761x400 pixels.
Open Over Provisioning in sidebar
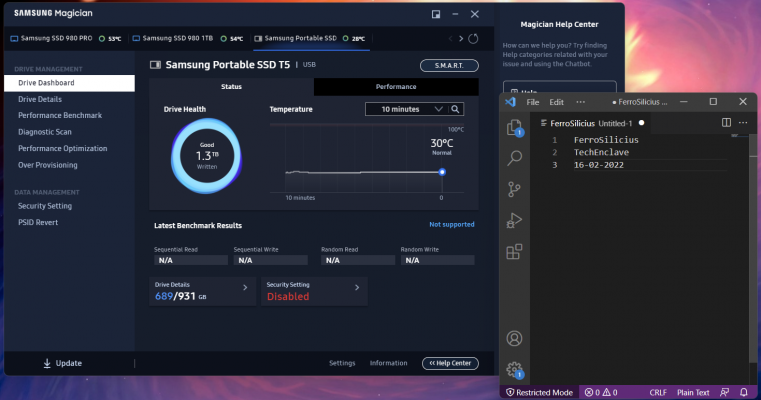tap(48, 165)
